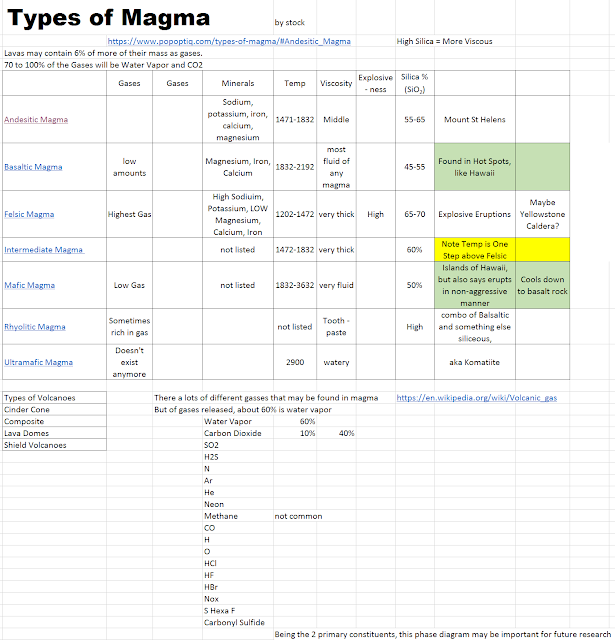Select the 'Highest Gas' cell
The height and width of the screenshot is (640, 615).
[129, 214]
